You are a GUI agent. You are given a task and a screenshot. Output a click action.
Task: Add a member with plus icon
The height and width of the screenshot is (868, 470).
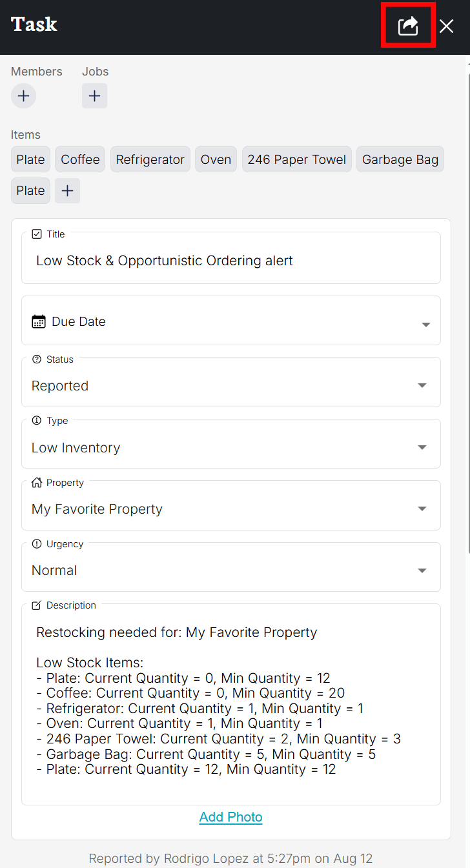23,96
